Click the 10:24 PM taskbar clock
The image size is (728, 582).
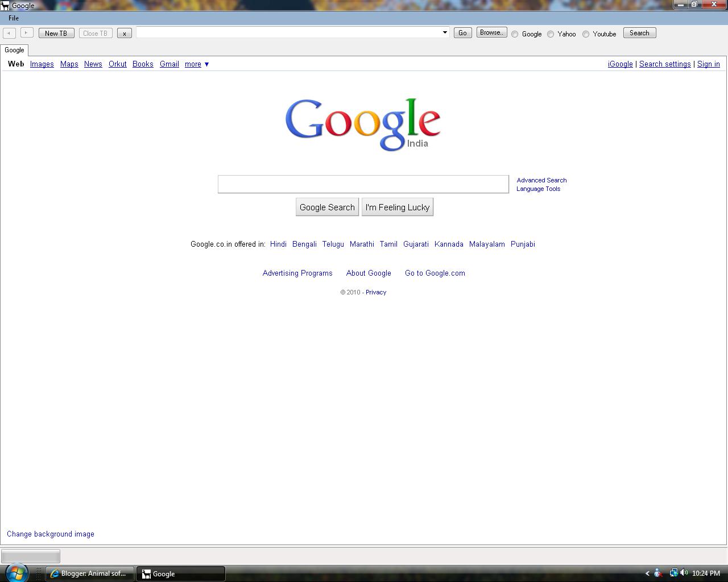[706, 573]
